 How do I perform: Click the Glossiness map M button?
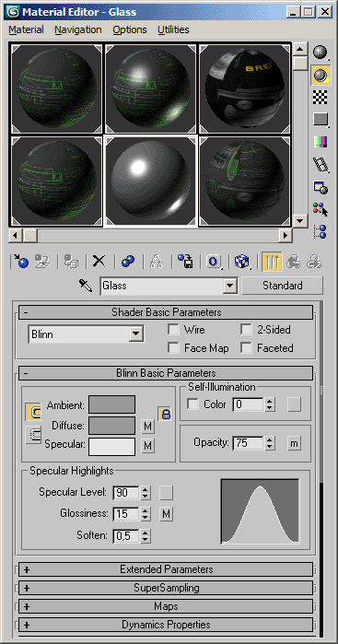coord(167,514)
